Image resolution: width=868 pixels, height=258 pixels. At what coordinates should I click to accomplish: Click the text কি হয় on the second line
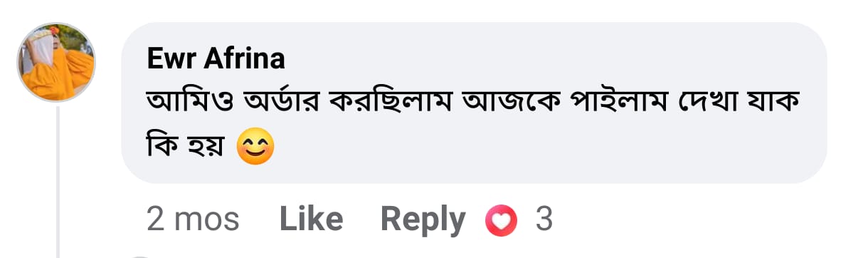pyautogui.click(x=185, y=147)
